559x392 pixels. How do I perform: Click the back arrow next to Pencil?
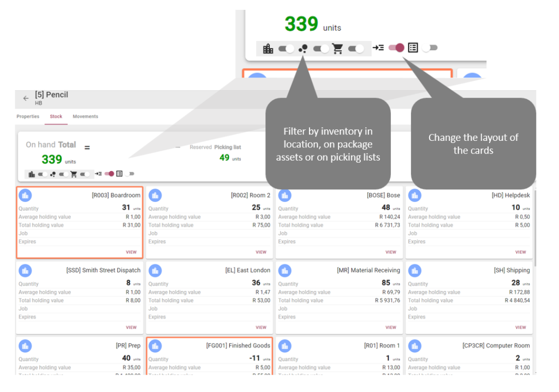26,98
